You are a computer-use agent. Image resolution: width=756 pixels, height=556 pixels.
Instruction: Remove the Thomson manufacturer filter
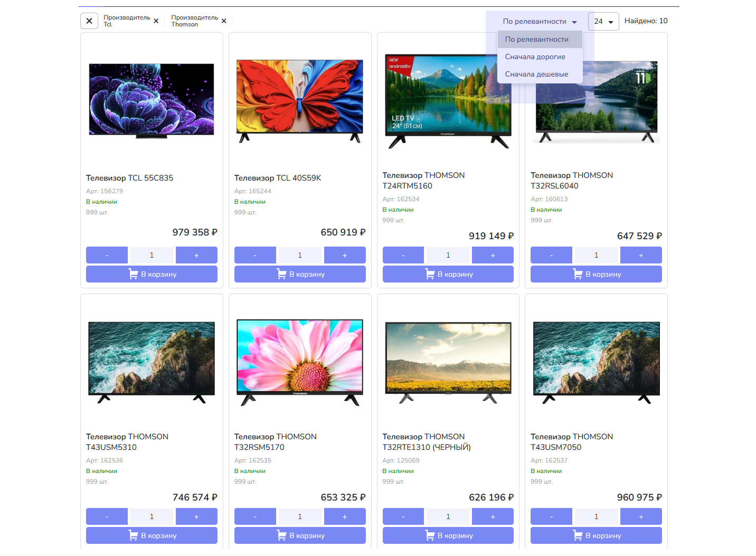click(224, 21)
